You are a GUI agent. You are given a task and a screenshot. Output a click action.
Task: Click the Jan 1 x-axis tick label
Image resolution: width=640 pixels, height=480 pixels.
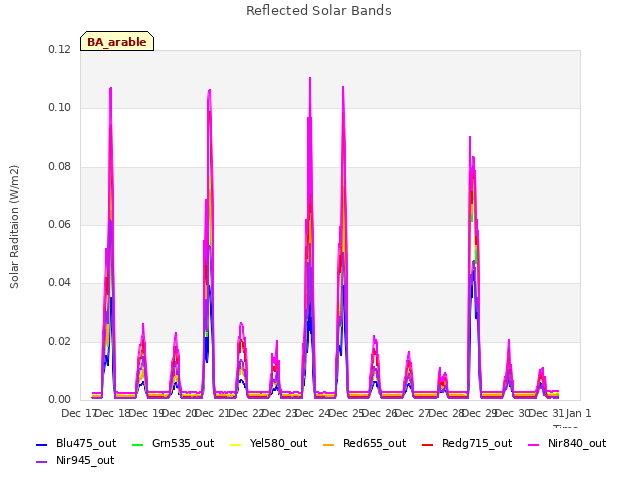point(578,413)
